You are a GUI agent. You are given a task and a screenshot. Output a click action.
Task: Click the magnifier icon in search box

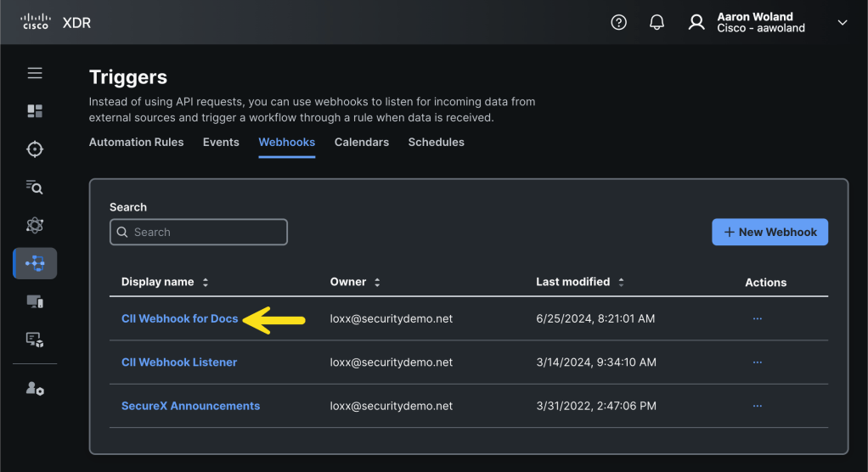pos(122,232)
